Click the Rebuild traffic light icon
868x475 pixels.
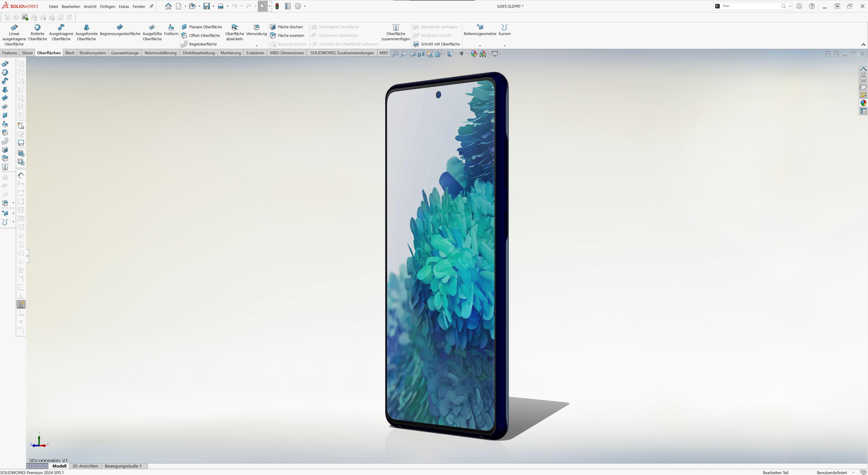[277, 6]
